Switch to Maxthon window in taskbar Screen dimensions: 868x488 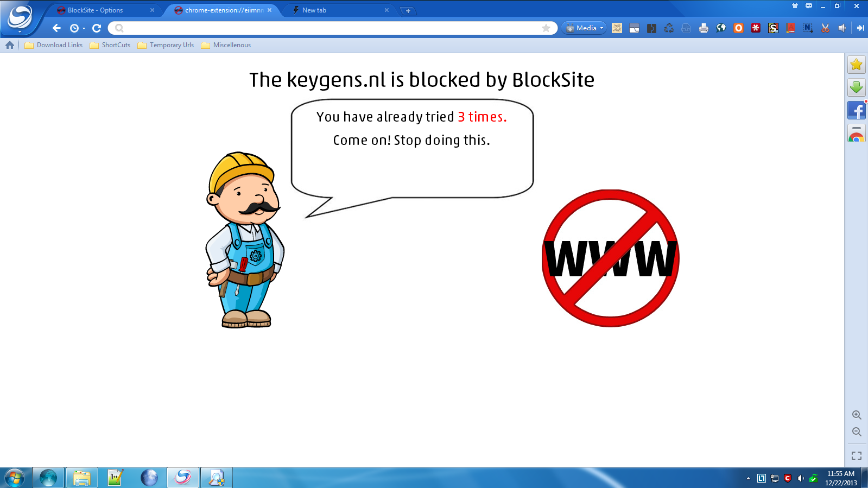pyautogui.click(x=183, y=478)
